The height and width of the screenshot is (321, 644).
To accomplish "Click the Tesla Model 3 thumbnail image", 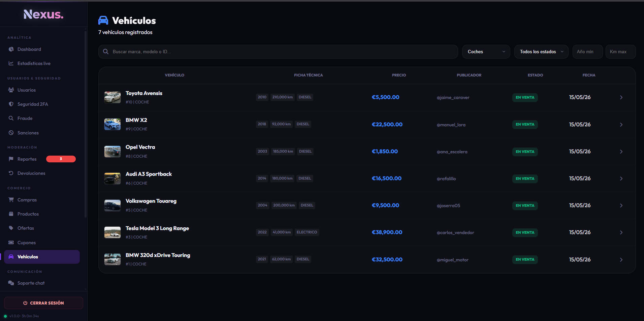I will pos(112,232).
